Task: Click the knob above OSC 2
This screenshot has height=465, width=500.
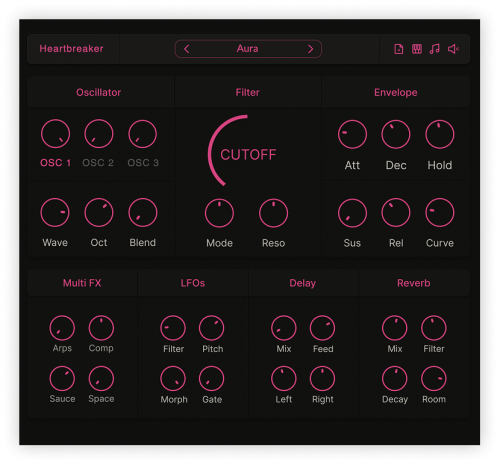Action: (99, 134)
